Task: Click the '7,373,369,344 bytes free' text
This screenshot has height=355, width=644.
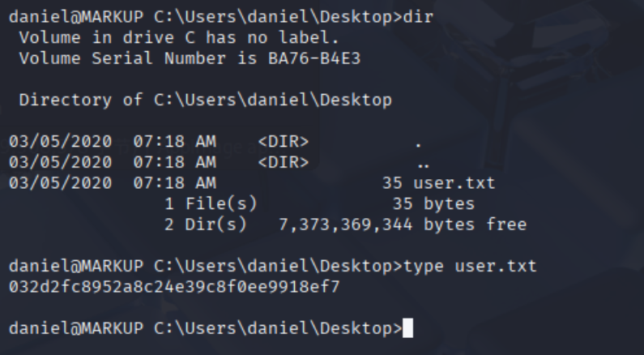Action: pyautogui.click(x=403, y=225)
